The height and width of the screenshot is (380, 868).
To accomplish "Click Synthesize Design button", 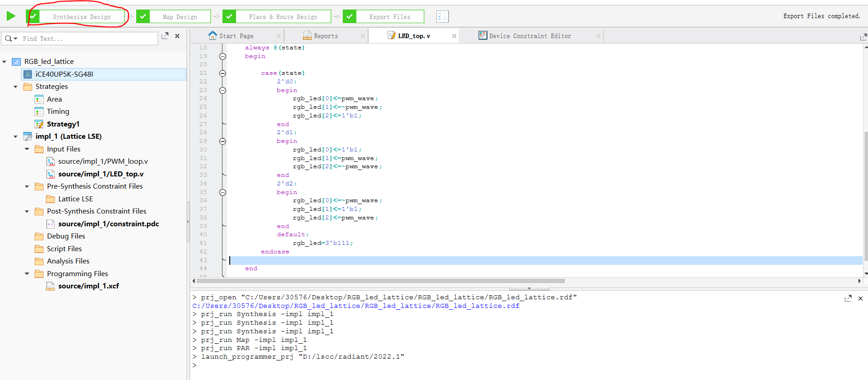I will pyautogui.click(x=82, y=17).
